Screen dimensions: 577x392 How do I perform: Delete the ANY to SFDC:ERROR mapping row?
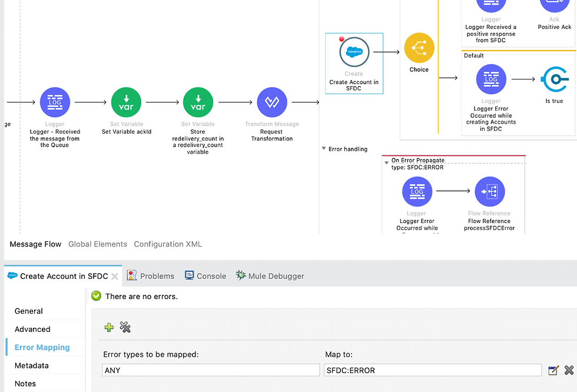[569, 370]
